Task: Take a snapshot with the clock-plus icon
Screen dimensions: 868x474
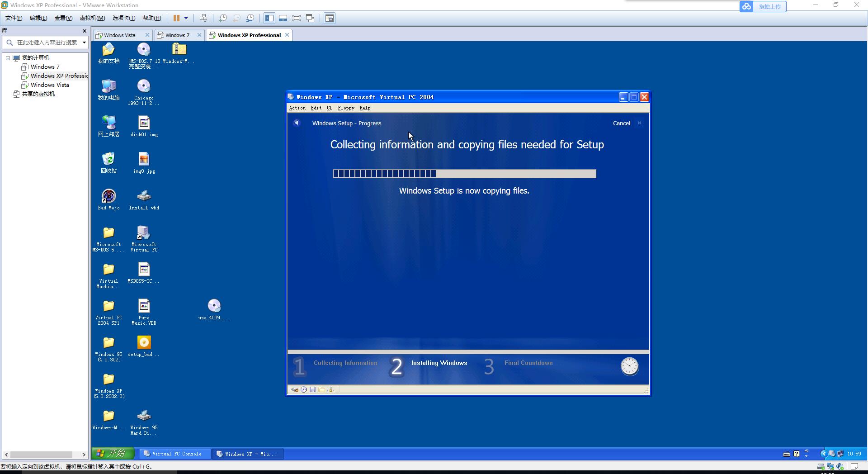Action: pos(223,18)
